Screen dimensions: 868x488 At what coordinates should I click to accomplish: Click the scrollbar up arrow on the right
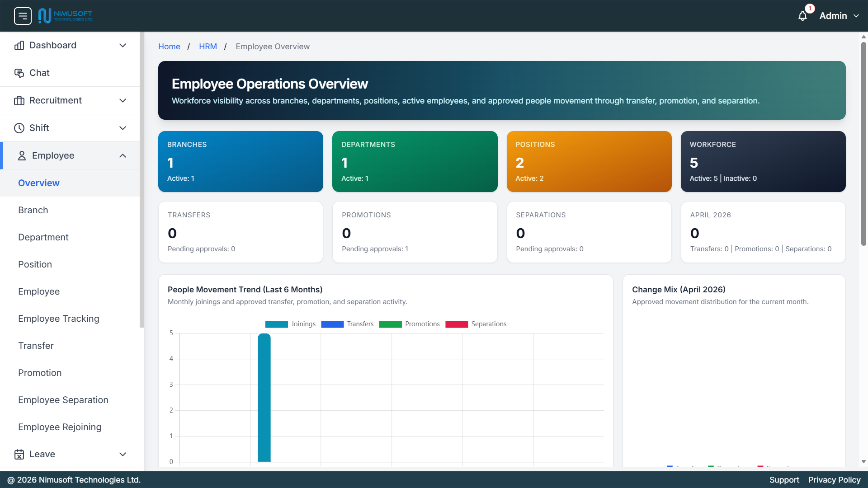863,37
